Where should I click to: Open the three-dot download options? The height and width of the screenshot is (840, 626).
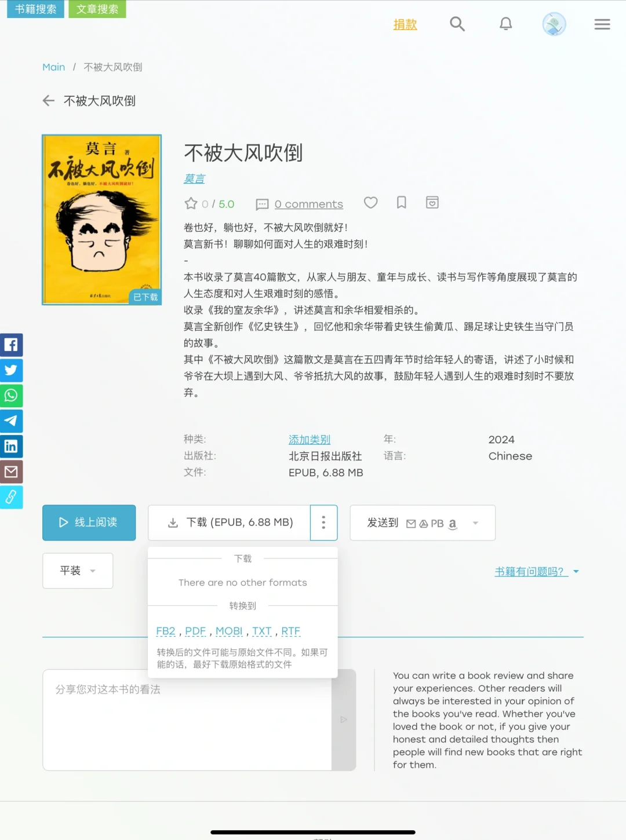pos(323,523)
